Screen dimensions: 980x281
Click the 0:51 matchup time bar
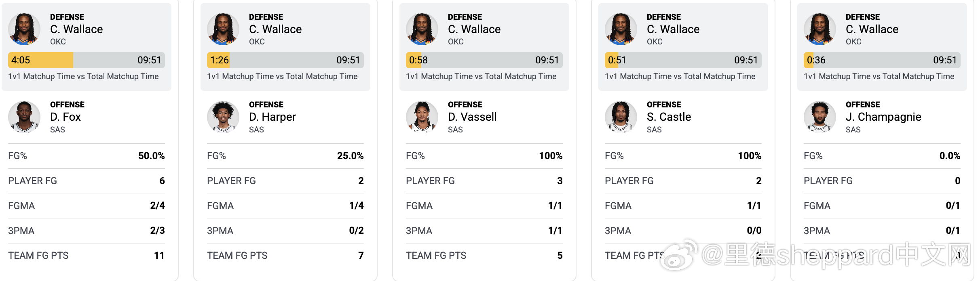(683, 60)
